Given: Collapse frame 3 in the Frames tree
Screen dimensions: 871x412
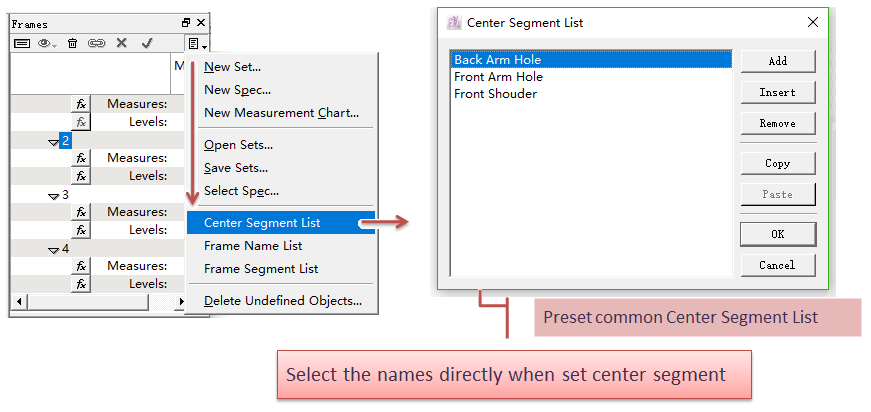Looking at the screenshot, I should [53, 195].
